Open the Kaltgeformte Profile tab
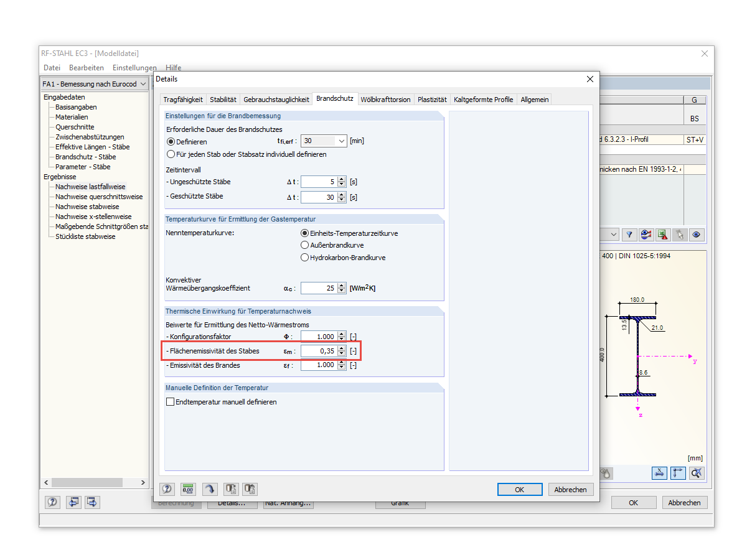 484,100
